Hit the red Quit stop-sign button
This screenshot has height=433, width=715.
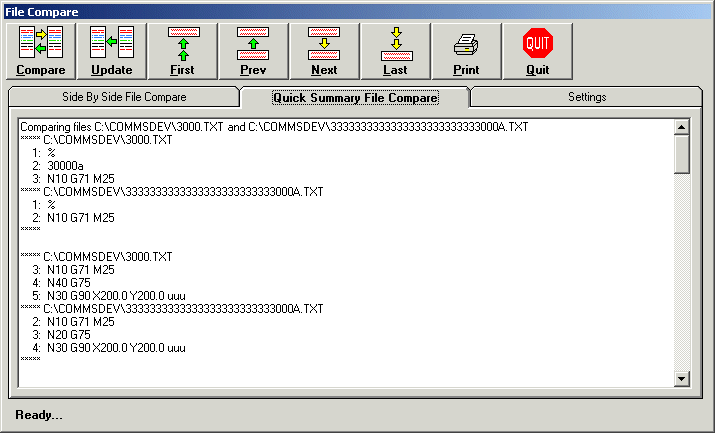pyautogui.click(x=537, y=51)
